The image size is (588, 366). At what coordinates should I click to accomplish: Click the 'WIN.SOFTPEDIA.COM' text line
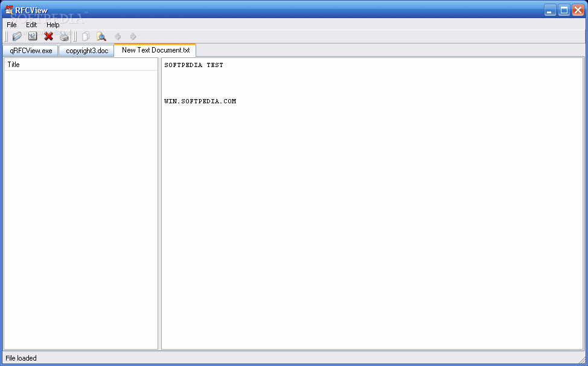click(200, 101)
